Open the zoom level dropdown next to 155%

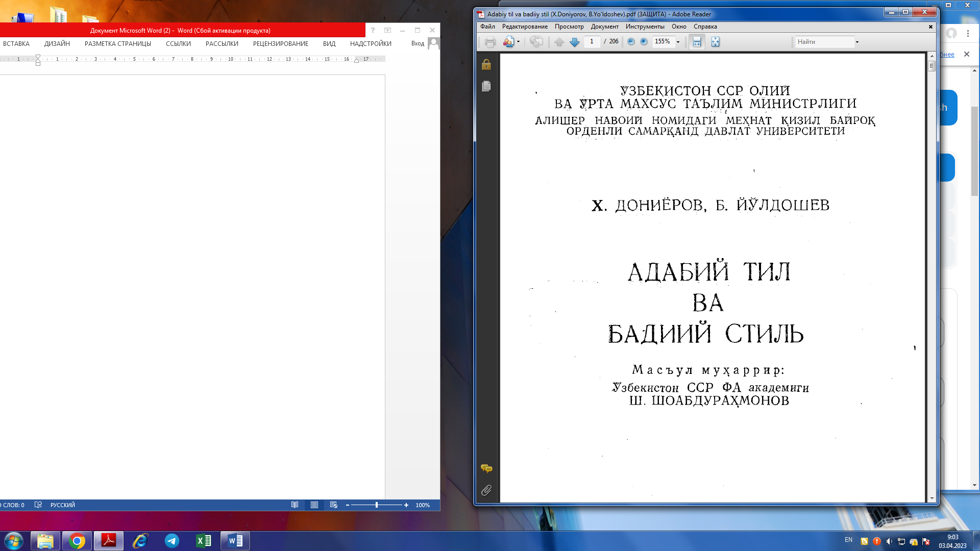coord(677,42)
